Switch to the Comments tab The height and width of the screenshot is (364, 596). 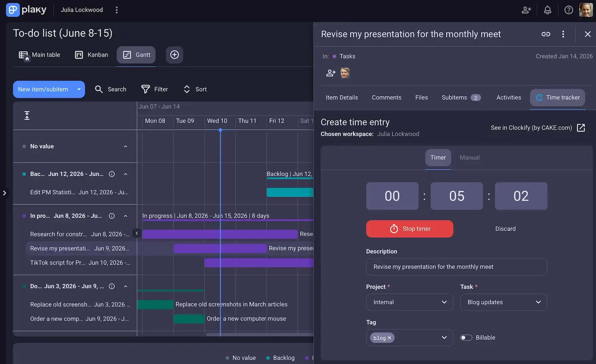coord(386,97)
